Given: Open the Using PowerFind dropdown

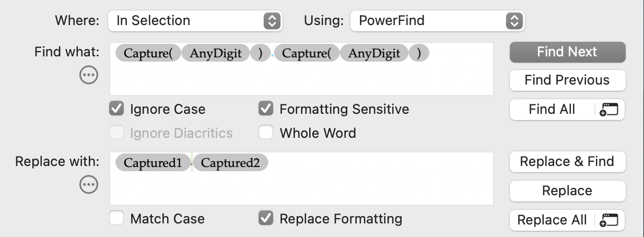Looking at the screenshot, I should point(437,21).
